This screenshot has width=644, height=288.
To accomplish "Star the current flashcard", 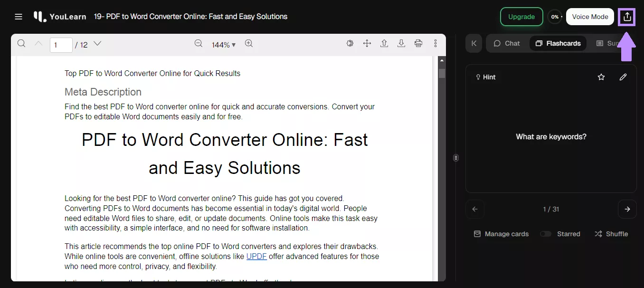I will (x=601, y=77).
